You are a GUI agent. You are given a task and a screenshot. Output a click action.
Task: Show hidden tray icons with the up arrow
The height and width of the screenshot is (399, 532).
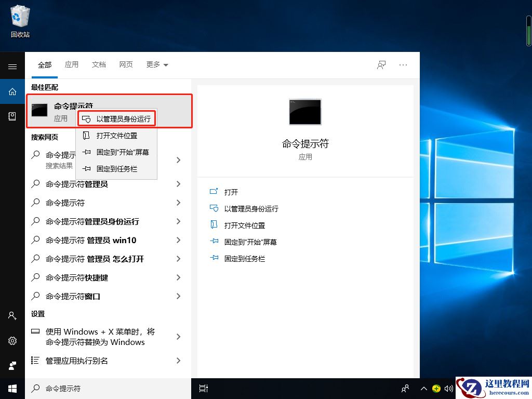pos(424,388)
